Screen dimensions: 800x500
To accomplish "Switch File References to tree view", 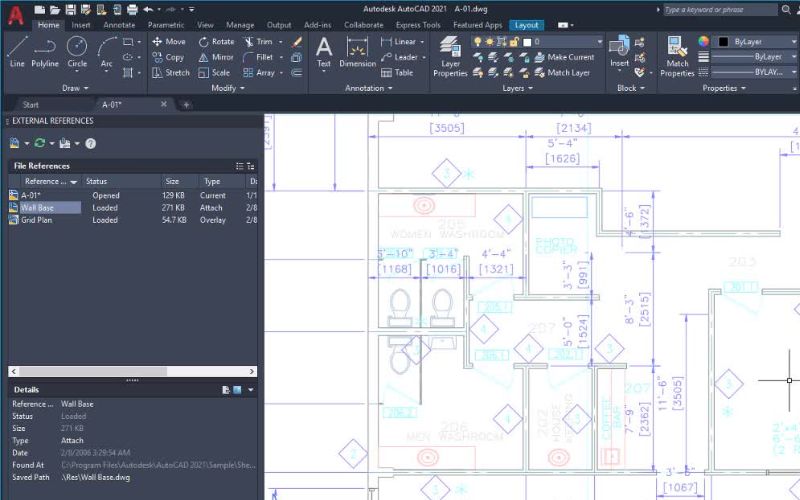I will [250, 166].
